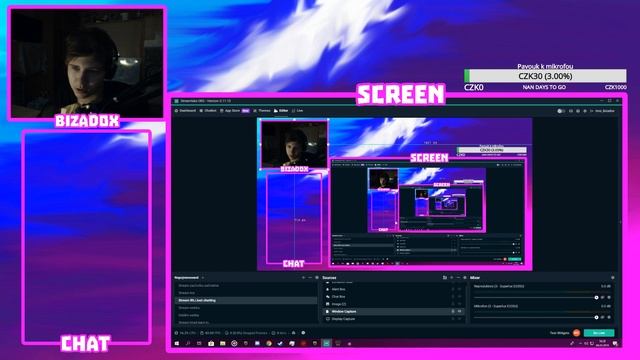
Task: Select the Editor tab
Action: pos(281,111)
